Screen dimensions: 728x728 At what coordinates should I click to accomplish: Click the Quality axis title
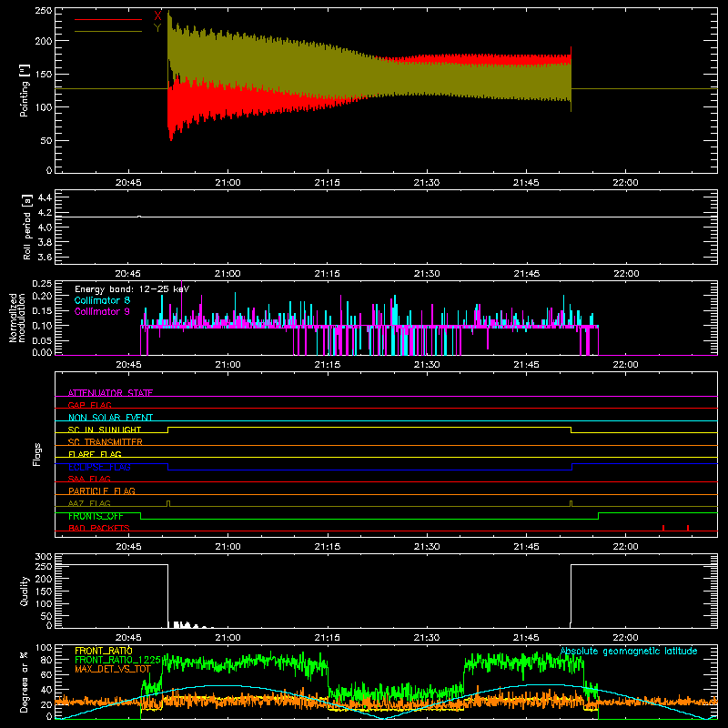[25, 591]
